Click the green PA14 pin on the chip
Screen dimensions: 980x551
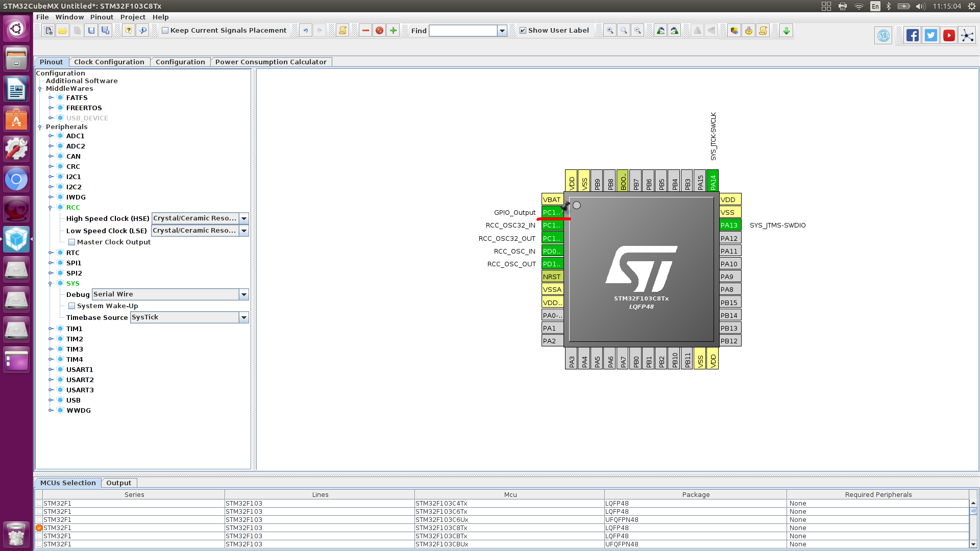tap(713, 181)
